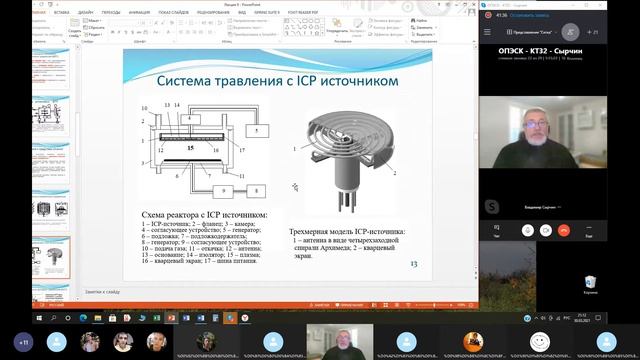
Task: Open the Упорядочить arrange dropdown
Action: pyautogui.click(x=337, y=27)
